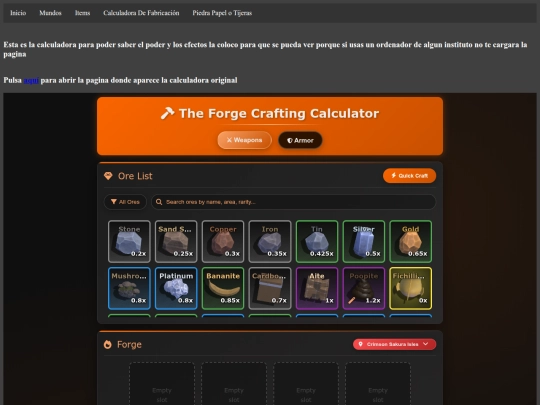The image size is (540, 405).
Task: Select the Bananite ore tile
Action: click(x=223, y=288)
